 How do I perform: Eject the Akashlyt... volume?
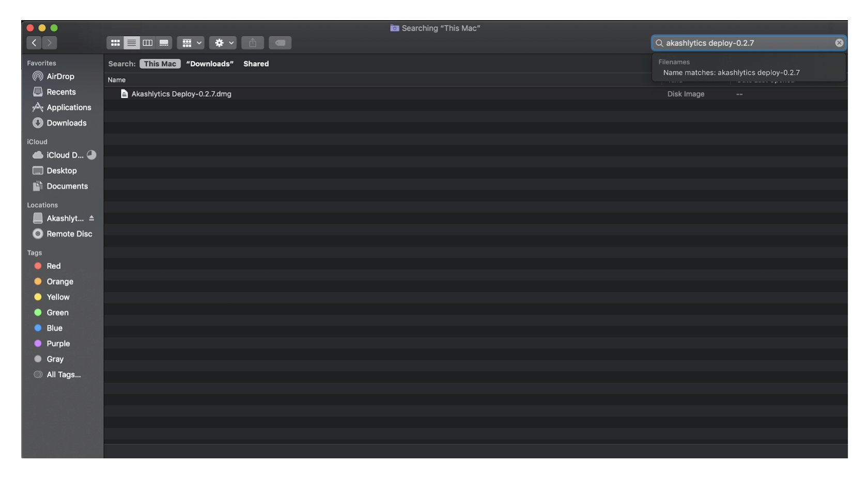(91, 218)
